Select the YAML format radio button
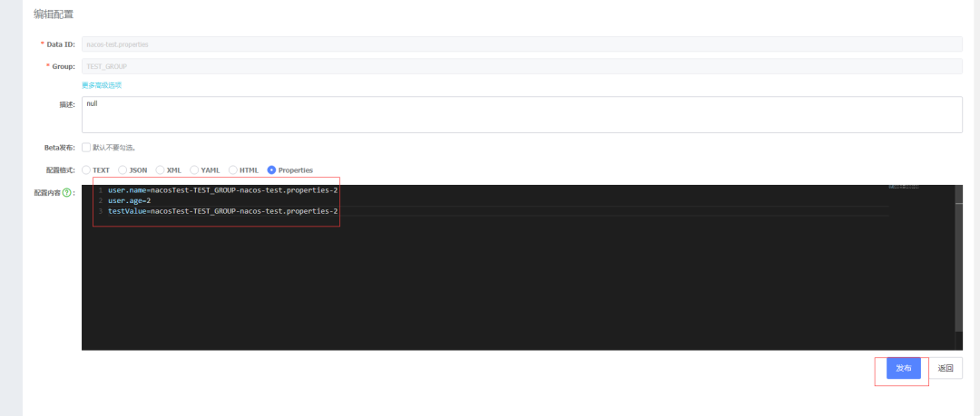This screenshot has width=980, height=416. 194,169
